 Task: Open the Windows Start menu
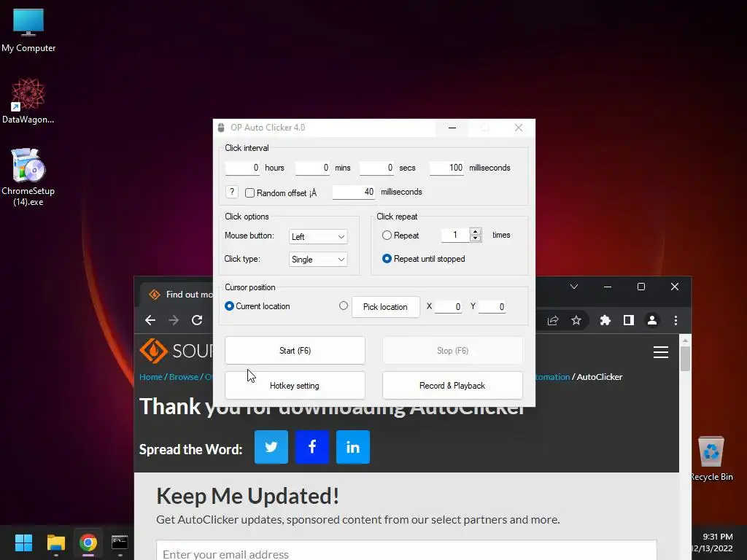coord(23,542)
